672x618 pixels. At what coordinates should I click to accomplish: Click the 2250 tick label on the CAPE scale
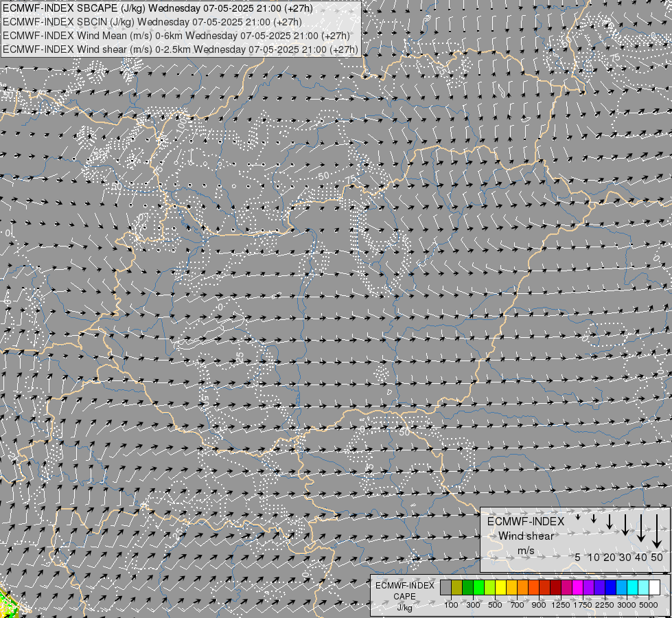[605, 605]
